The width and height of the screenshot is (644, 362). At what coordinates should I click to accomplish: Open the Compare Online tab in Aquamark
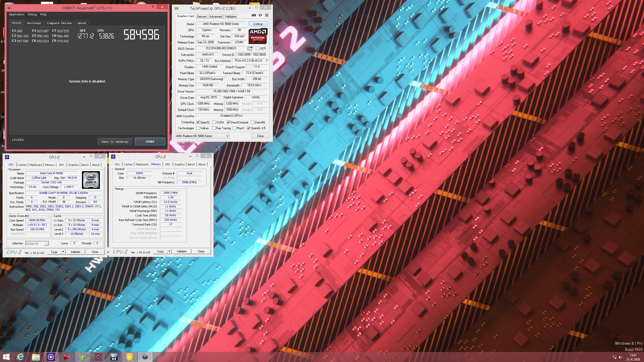pyautogui.click(x=59, y=23)
